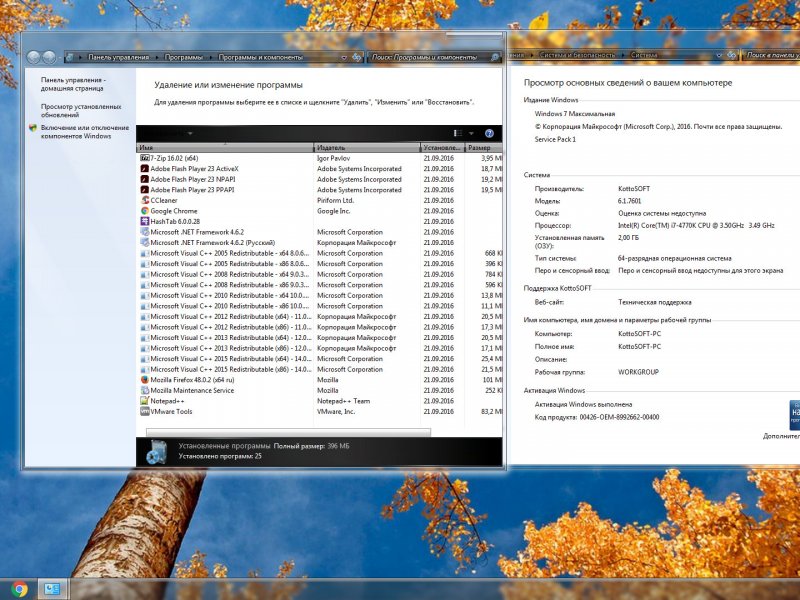Screen dimensions: 800x600
Task: Open the 'Техническая поддержка' link in System window
Action: (655, 302)
